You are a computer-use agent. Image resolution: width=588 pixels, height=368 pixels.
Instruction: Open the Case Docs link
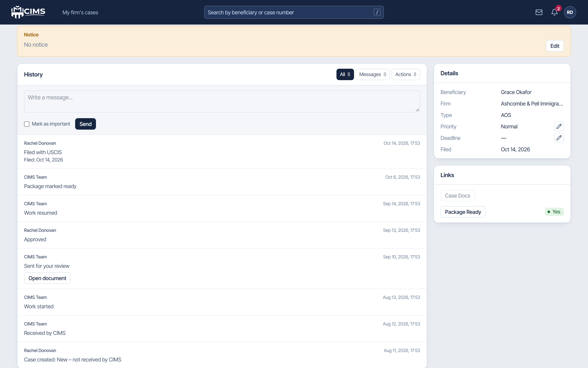[x=458, y=196]
